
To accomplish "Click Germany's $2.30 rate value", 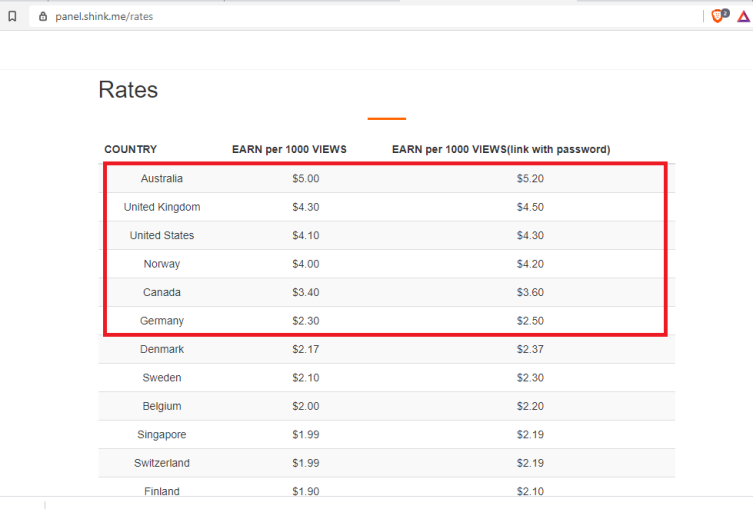I will [x=306, y=321].
